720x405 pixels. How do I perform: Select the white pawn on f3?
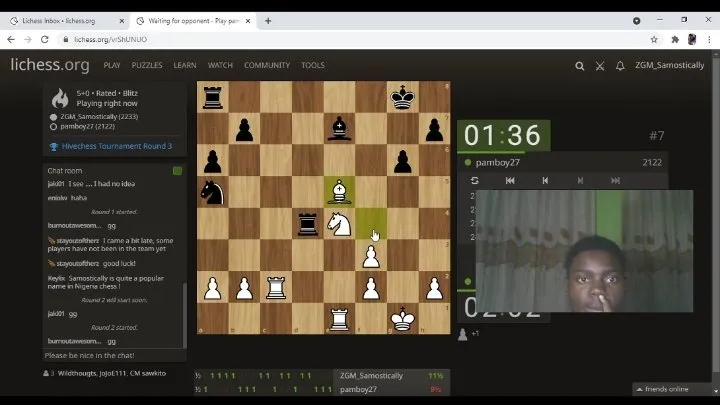click(371, 255)
